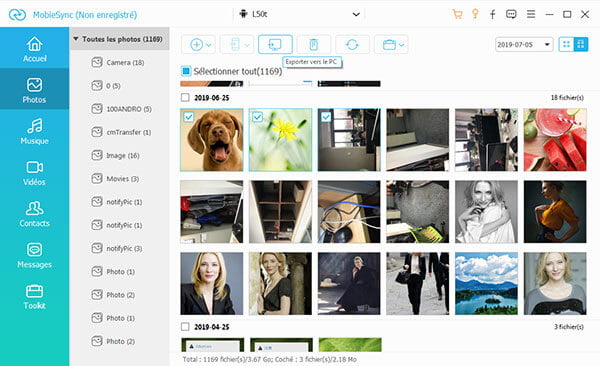Refresh the photo list
Viewport: 600px width, 366px height.
click(352, 44)
